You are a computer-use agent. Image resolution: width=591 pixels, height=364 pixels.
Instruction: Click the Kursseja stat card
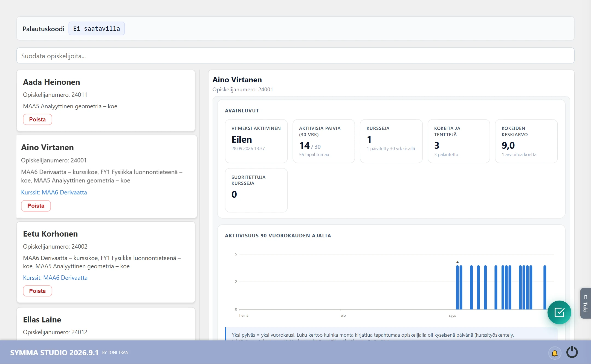pyautogui.click(x=391, y=141)
